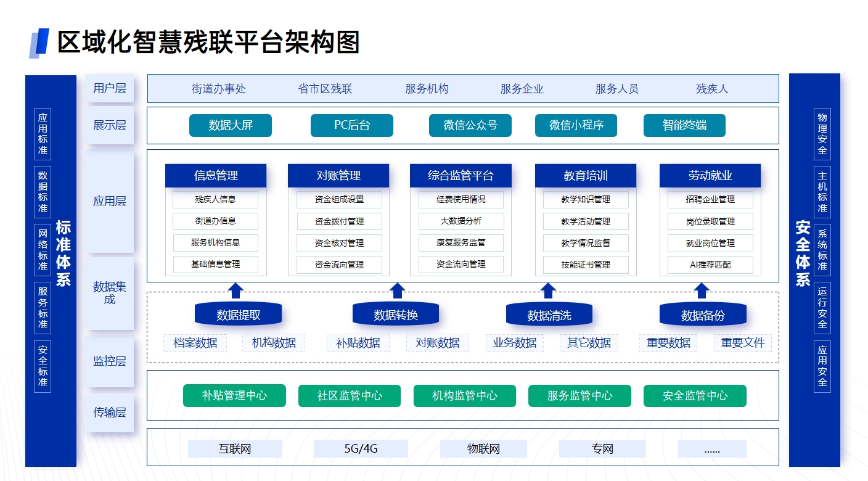Click the 5G/4G network bar
Screen dimensions: 868x481
tap(360, 448)
